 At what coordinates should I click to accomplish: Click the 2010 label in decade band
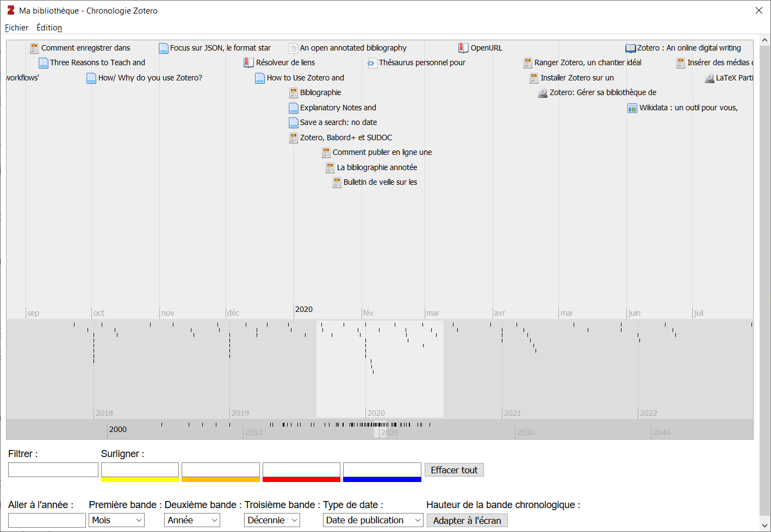(254, 433)
